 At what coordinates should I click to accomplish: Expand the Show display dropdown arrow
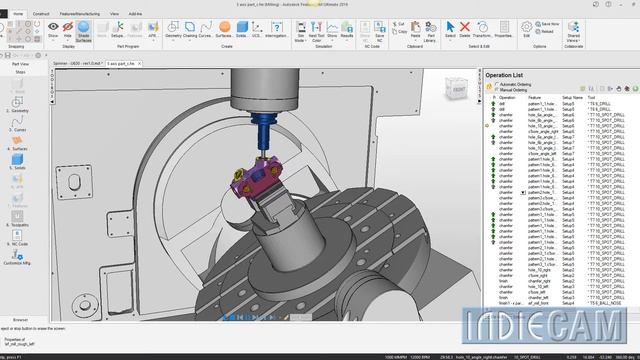(x=53, y=40)
